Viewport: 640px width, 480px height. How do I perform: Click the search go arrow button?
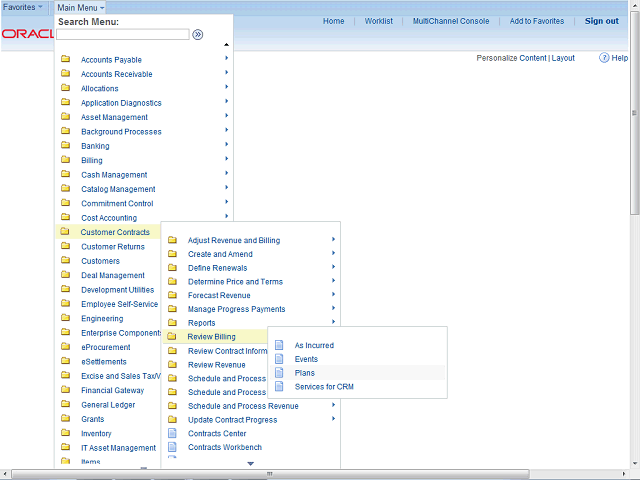pyautogui.click(x=198, y=35)
